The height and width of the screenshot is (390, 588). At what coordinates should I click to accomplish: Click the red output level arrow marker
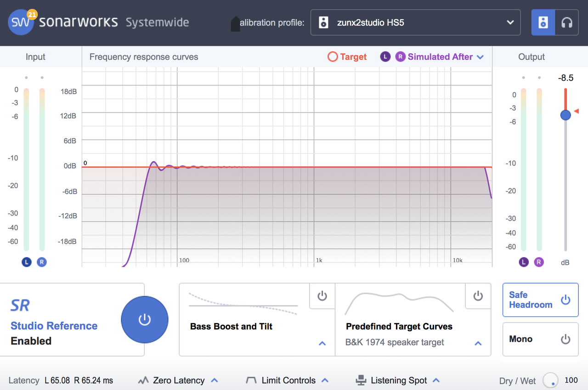tap(576, 111)
